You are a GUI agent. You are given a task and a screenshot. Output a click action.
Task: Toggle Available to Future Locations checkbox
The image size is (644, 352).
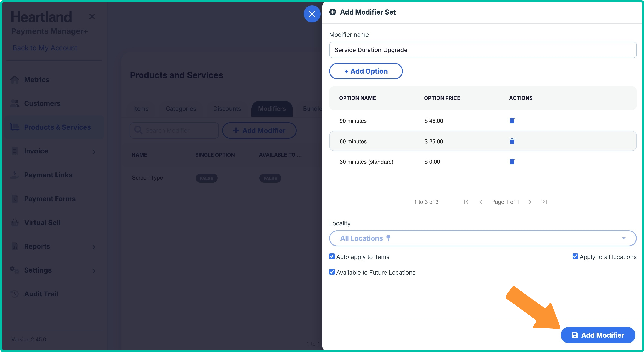coord(332,272)
